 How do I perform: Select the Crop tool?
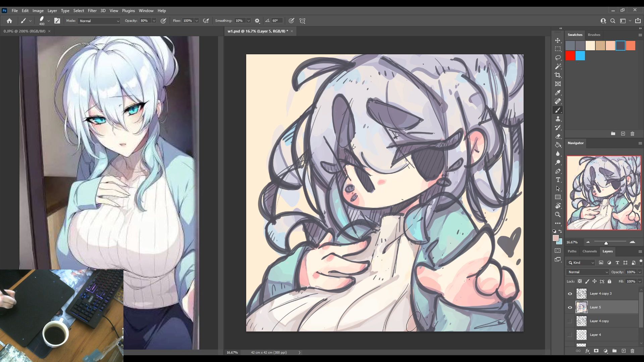[x=558, y=75]
